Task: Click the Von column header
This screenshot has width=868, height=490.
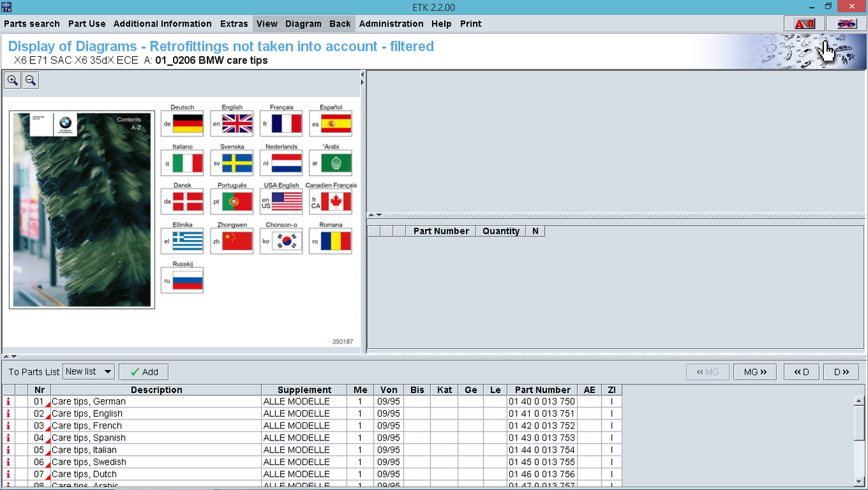Action: click(x=389, y=390)
